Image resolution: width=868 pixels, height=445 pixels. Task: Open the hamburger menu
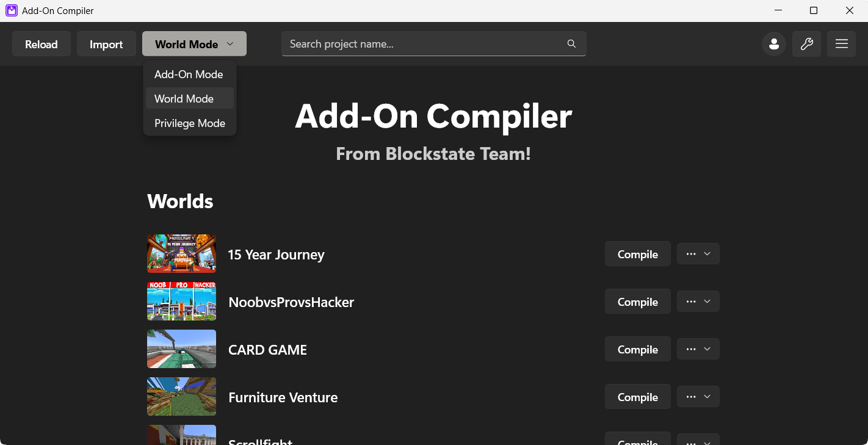coord(842,44)
